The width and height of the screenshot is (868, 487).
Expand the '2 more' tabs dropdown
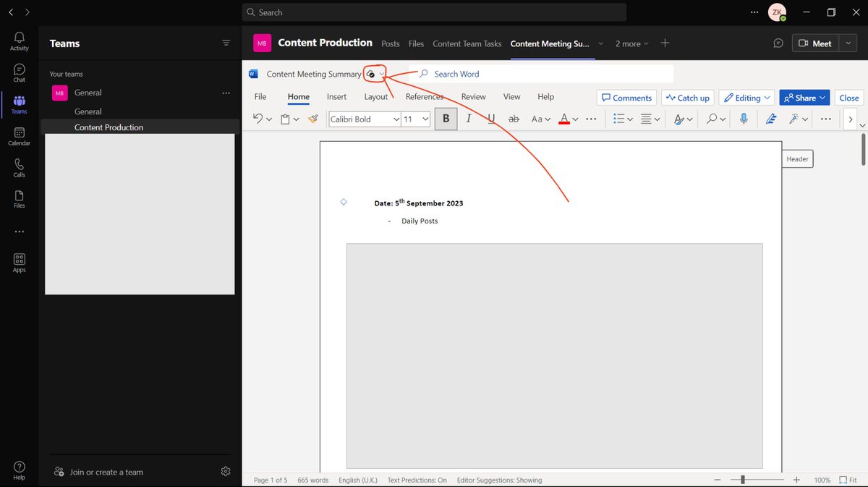(x=632, y=43)
